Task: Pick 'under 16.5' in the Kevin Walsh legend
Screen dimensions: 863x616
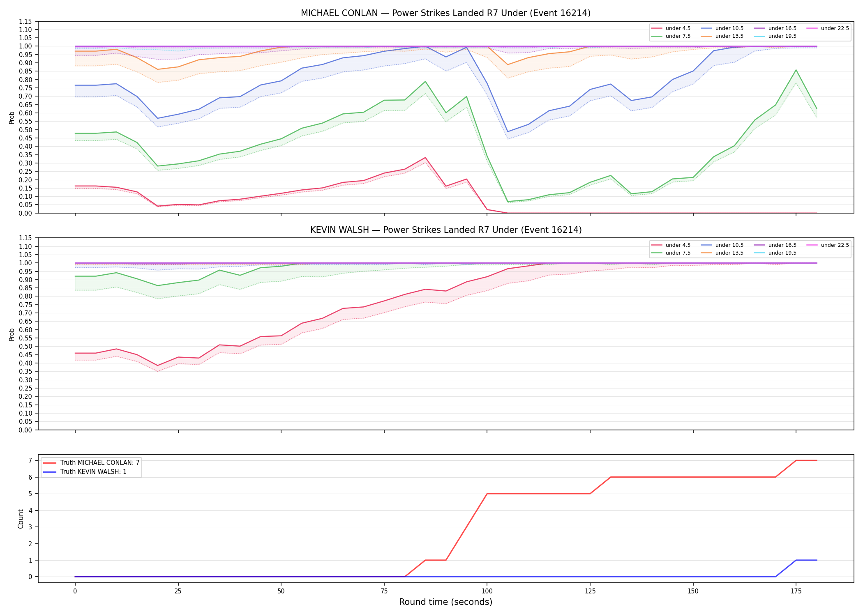Action: pos(775,245)
